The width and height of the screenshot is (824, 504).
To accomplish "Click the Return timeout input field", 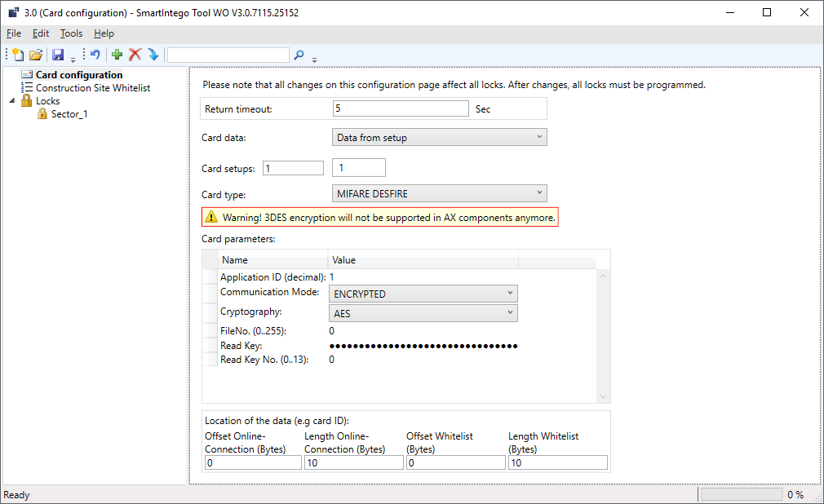I will tap(400, 108).
